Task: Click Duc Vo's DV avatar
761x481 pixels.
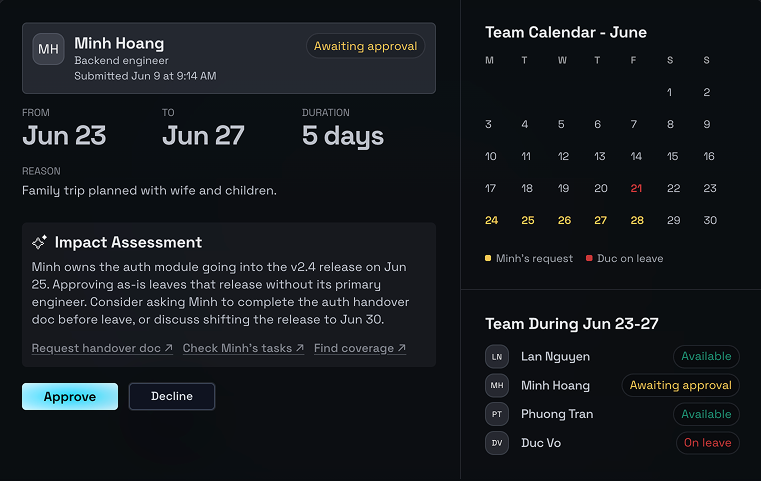Action: tap(496, 443)
